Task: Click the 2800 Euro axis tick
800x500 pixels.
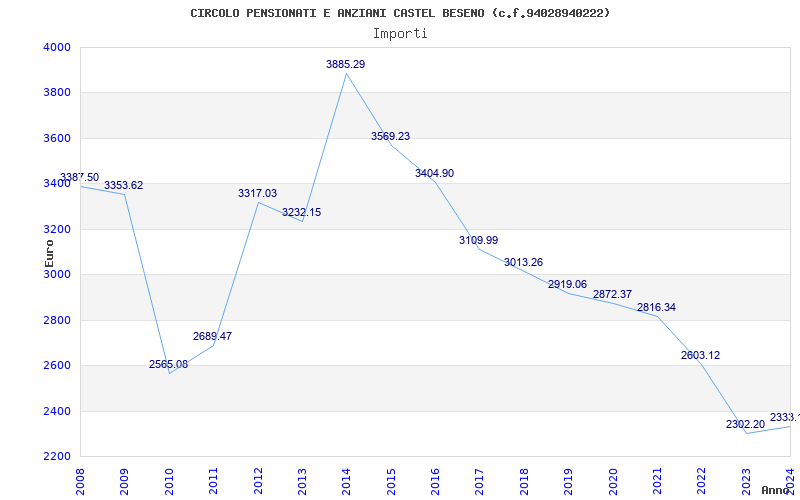Action: (x=57, y=320)
